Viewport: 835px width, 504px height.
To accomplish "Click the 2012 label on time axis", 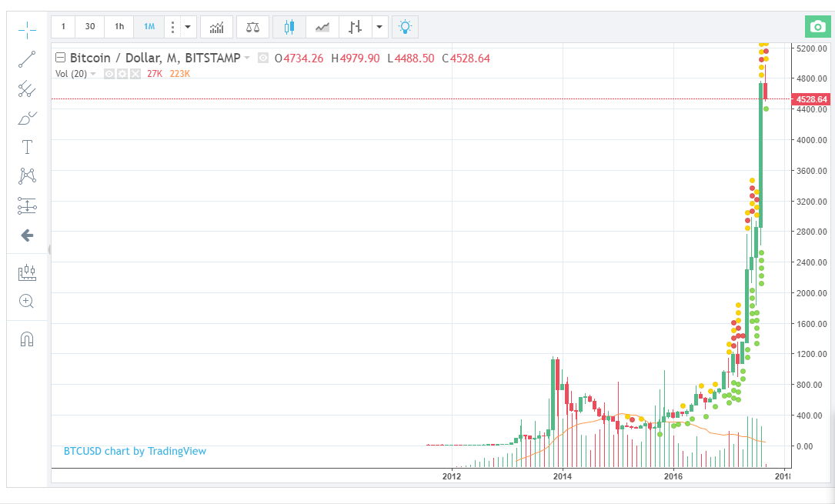I will (452, 476).
